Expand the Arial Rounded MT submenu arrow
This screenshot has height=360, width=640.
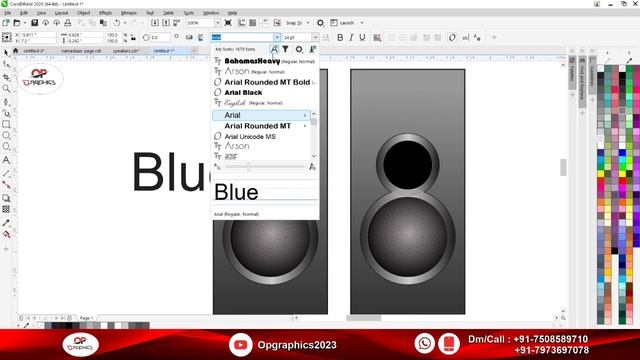305,126
